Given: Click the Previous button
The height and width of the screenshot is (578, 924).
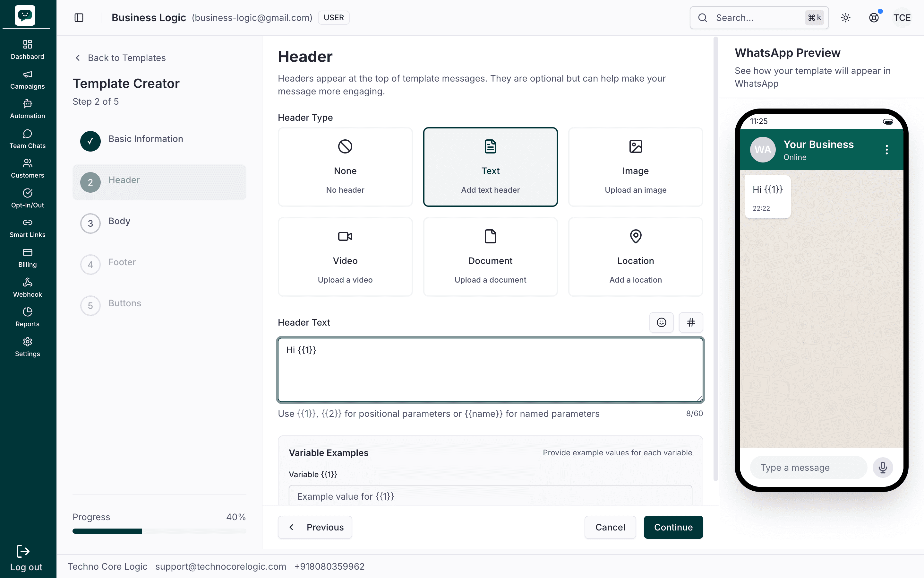Looking at the screenshot, I should [x=315, y=527].
